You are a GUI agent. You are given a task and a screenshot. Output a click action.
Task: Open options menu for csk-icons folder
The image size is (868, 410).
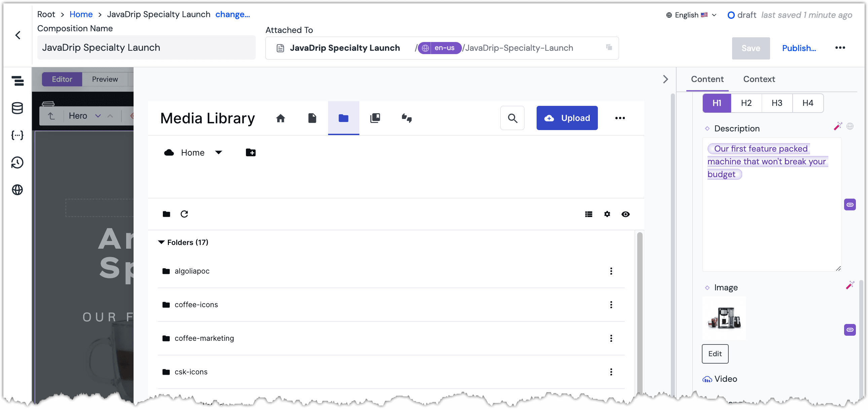[x=611, y=372]
